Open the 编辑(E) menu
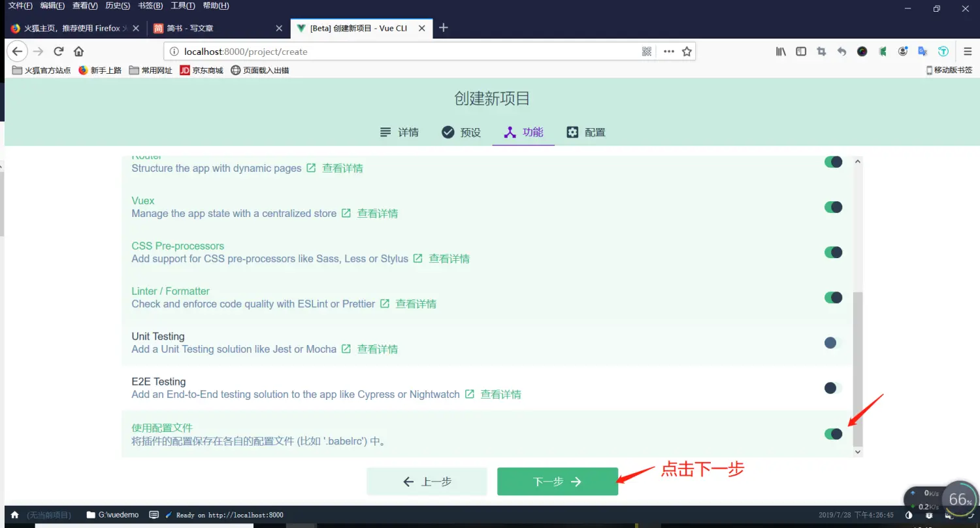The image size is (980, 528). (52, 6)
